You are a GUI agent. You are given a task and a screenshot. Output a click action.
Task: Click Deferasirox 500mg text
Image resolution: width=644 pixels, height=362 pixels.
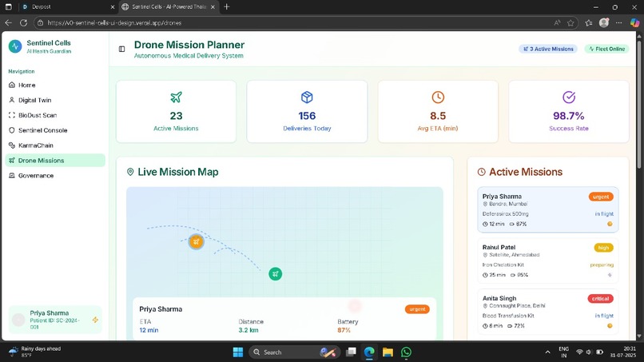pos(505,214)
